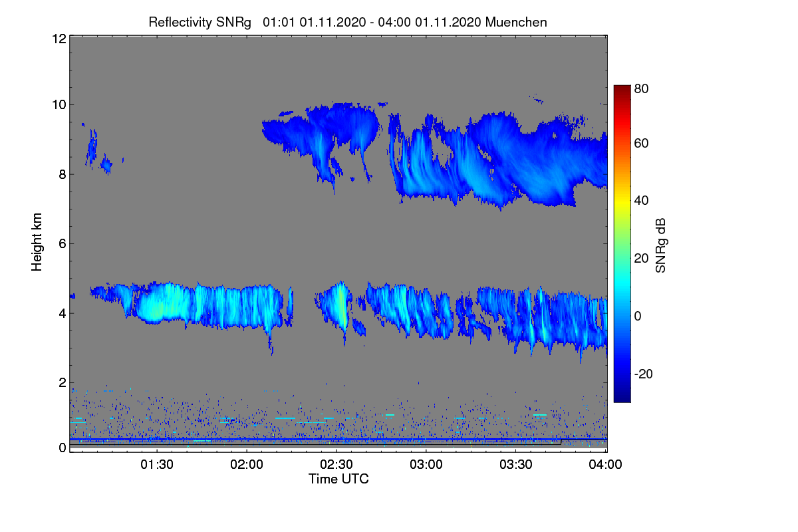Click the height tick label 4
The width and height of the screenshot is (798, 532).
pos(61,313)
